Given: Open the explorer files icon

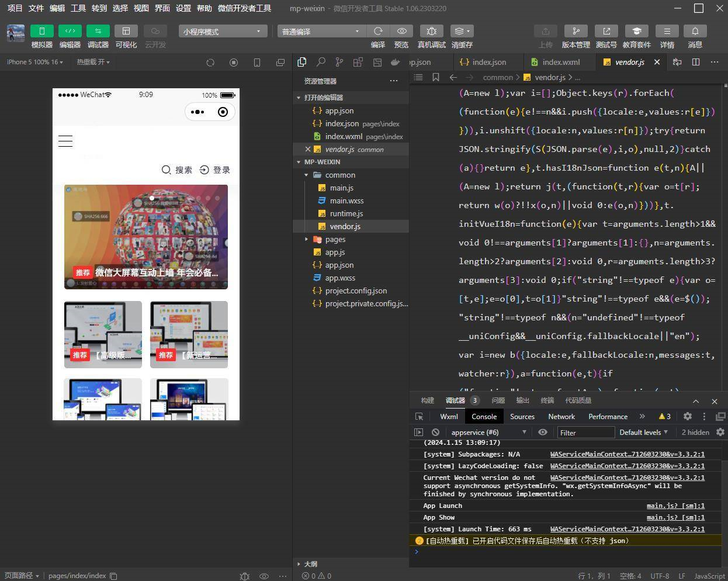Looking at the screenshot, I should point(302,62).
